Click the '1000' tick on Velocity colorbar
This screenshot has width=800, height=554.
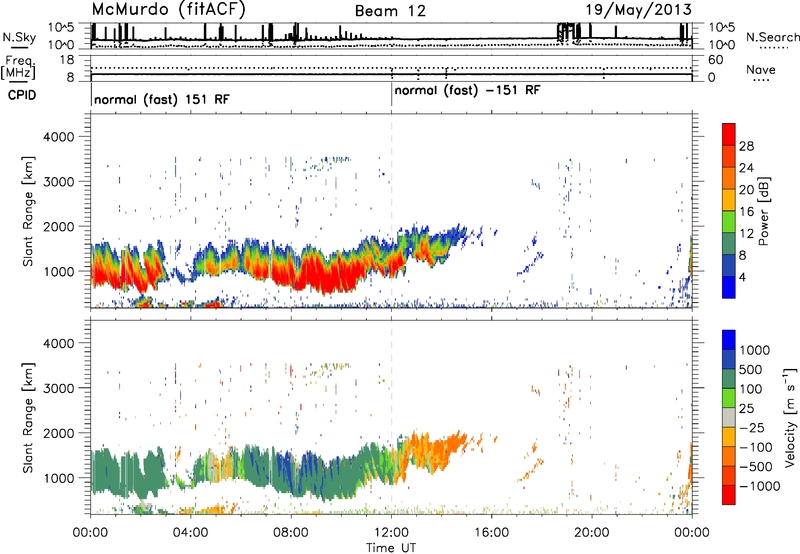755,350
